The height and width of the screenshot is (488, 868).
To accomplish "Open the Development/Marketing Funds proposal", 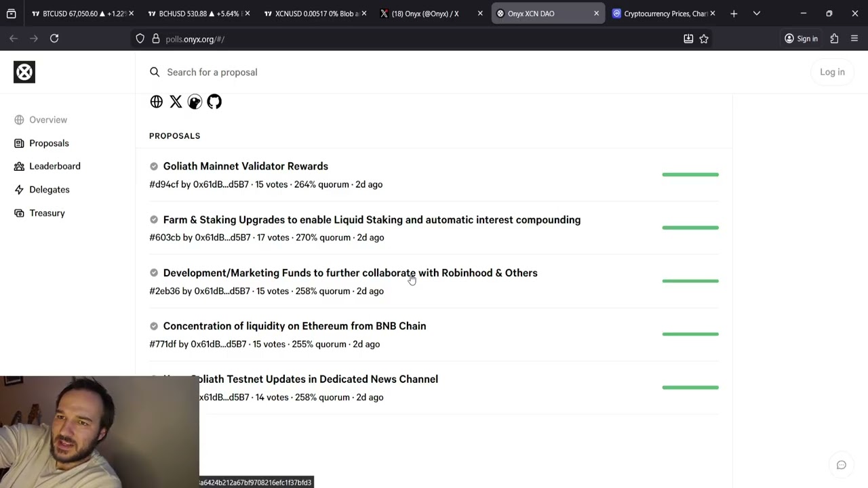I will [350, 272].
